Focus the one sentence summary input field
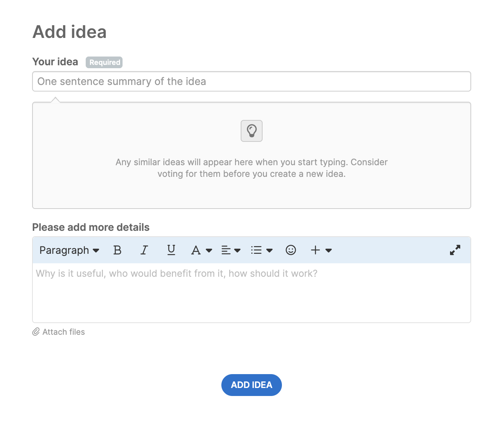Screen dimensions: 504x431 (x=252, y=81)
